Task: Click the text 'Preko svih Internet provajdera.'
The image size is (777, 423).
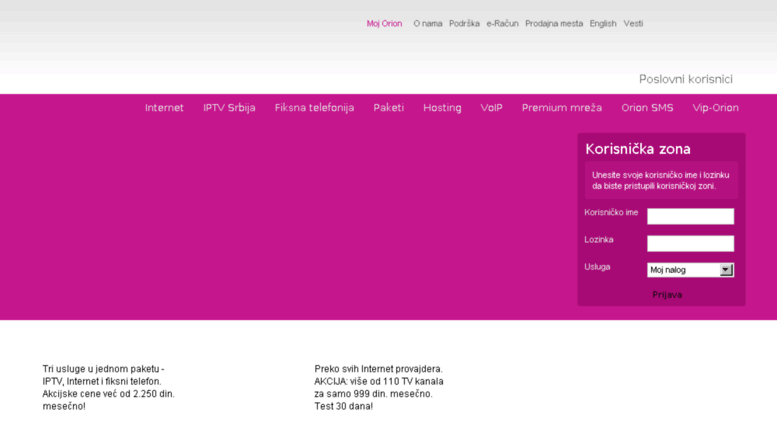Action: [378, 369]
